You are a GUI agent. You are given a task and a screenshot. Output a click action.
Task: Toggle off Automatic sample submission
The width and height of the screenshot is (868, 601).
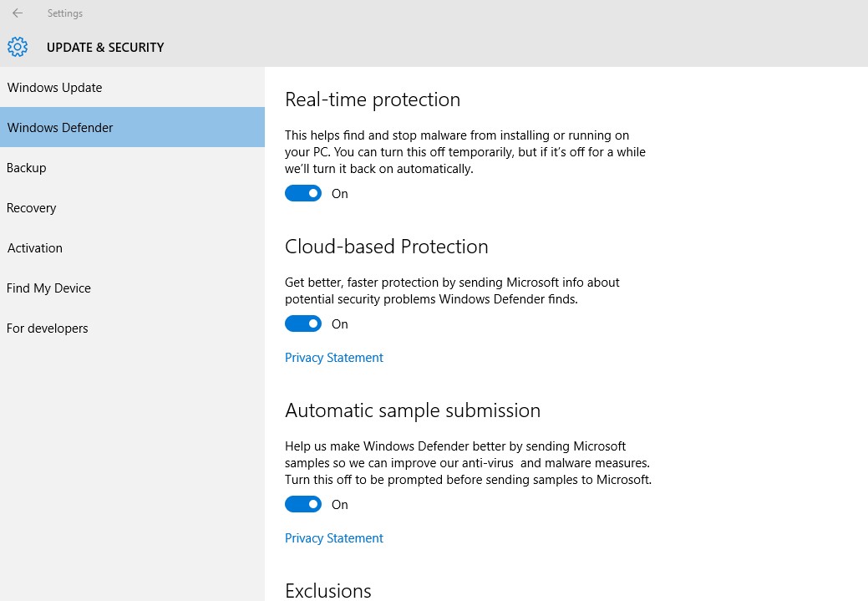[x=303, y=504]
